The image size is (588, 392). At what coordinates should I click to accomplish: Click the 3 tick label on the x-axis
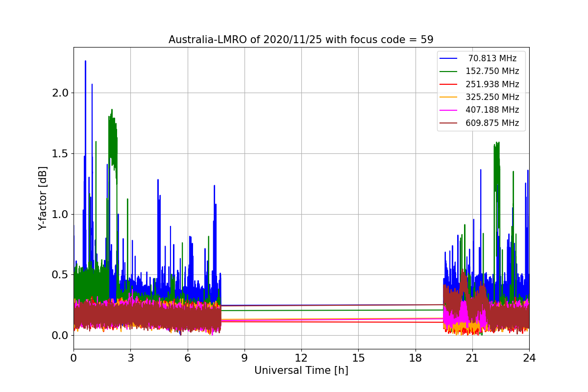[130, 358]
